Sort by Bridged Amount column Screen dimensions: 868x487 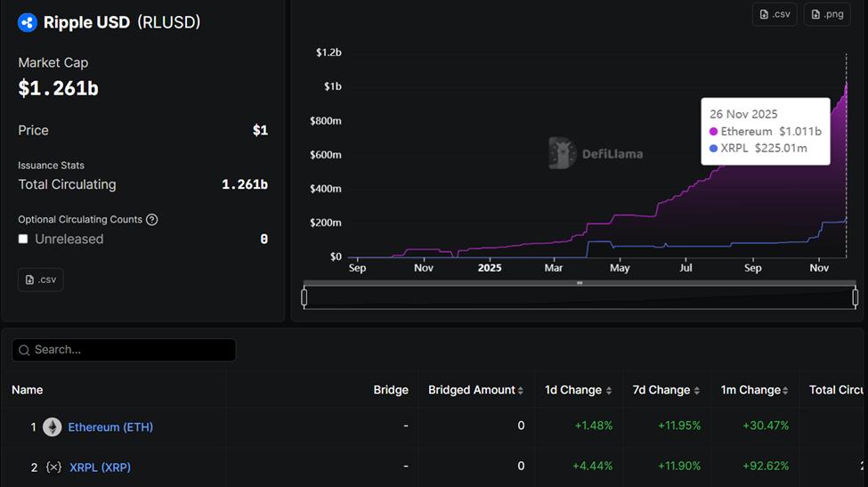(475, 390)
